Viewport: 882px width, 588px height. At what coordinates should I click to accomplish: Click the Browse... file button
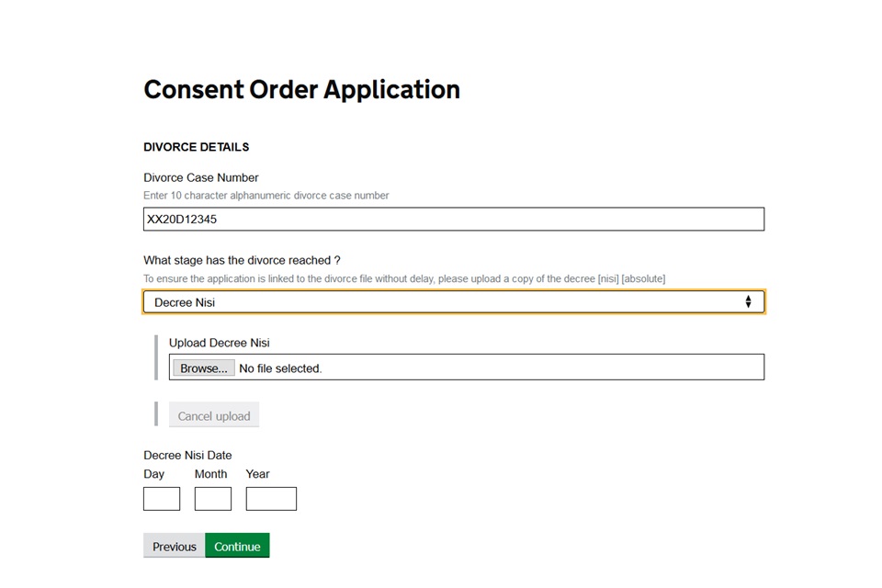[x=204, y=368]
